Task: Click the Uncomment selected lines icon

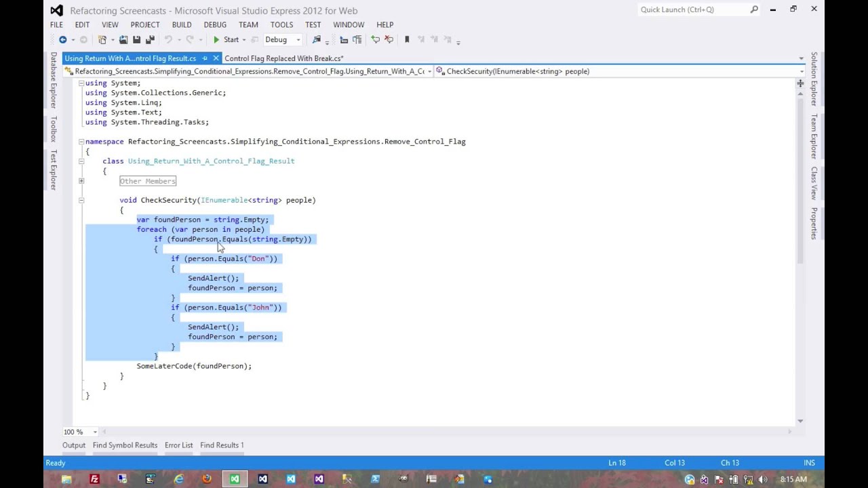Action: tap(389, 40)
